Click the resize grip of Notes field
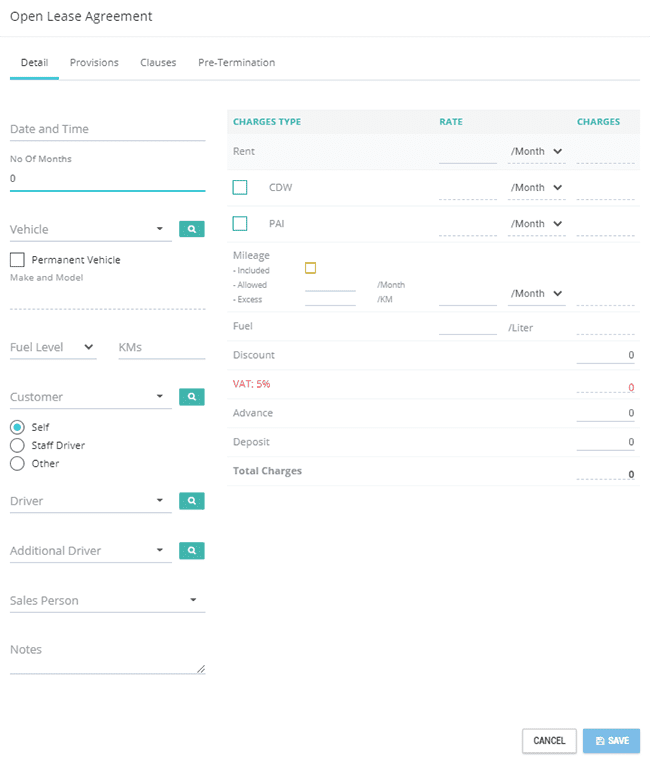The image size is (650, 763). pos(201,669)
